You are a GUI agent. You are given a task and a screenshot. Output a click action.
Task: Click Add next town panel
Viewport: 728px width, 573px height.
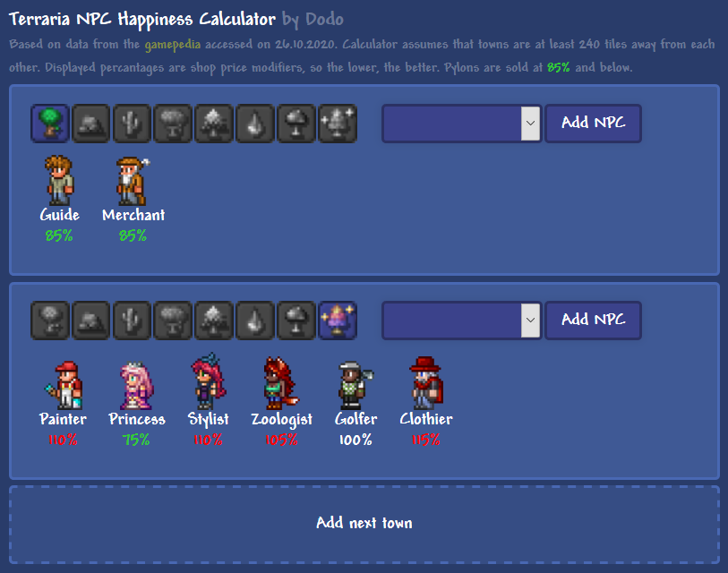point(364,525)
